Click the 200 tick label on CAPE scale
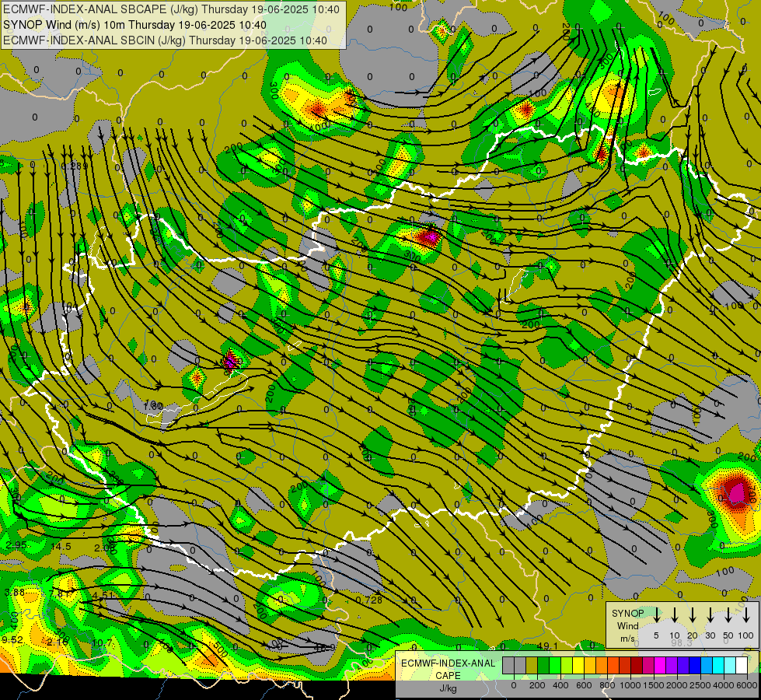761x700 pixels. click(x=537, y=685)
